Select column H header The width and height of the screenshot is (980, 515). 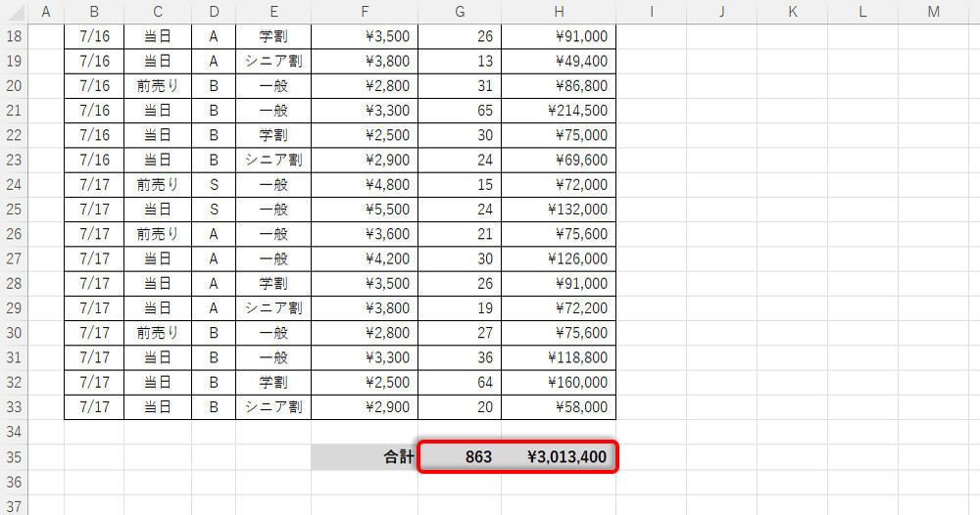tap(559, 11)
